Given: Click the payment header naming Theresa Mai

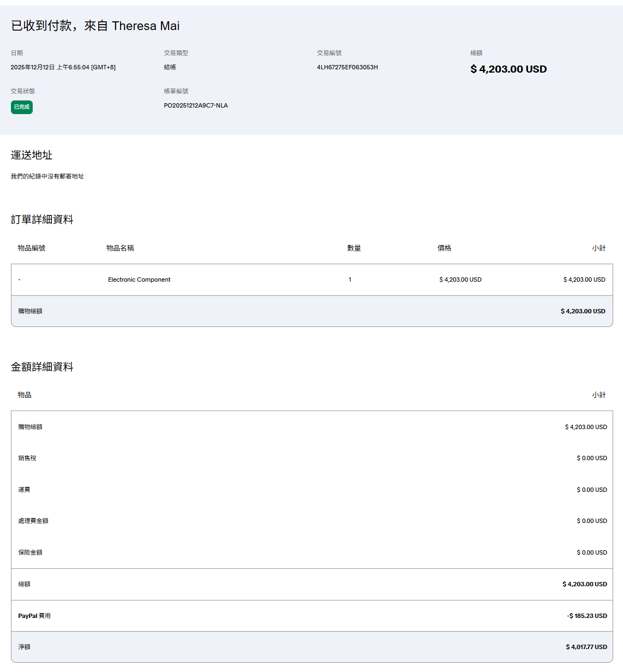Looking at the screenshot, I should [95, 26].
